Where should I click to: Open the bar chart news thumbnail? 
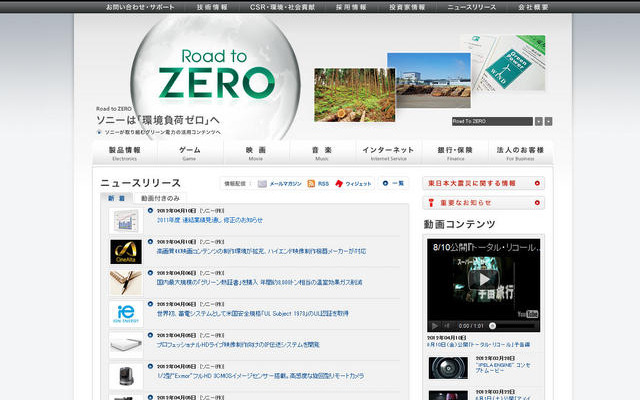click(126, 221)
